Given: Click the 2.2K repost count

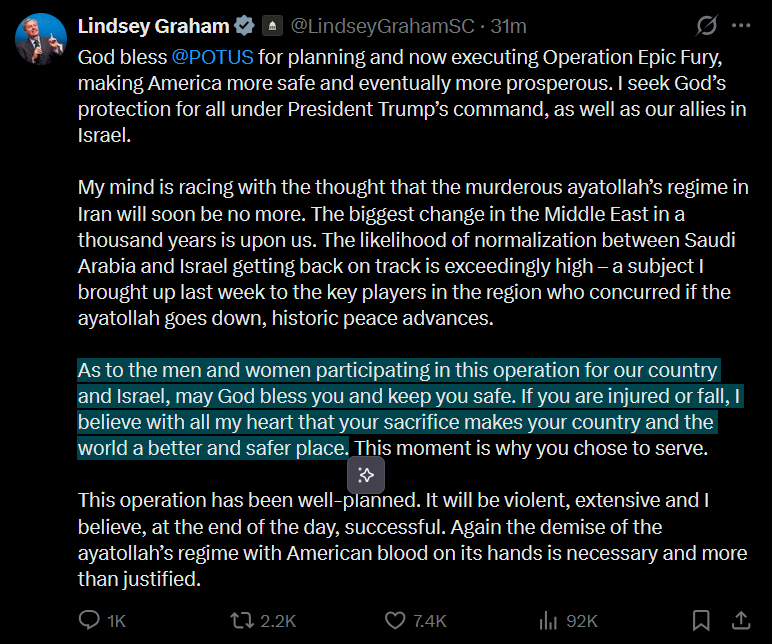Looking at the screenshot, I should pos(278,621).
